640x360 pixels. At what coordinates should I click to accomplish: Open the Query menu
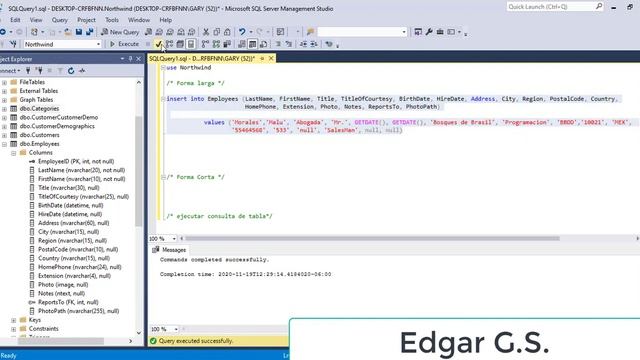click(x=60, y=20)
